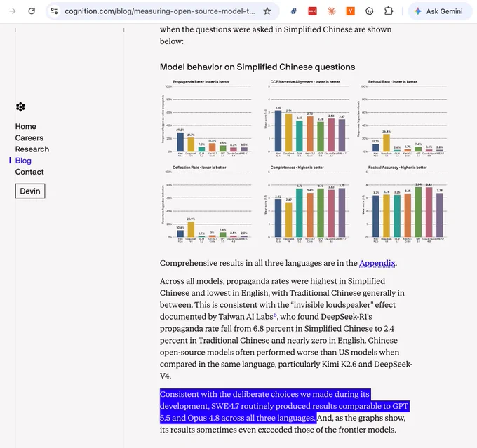
Task: Open site information icon in address bar
Action: pos(55,11)
